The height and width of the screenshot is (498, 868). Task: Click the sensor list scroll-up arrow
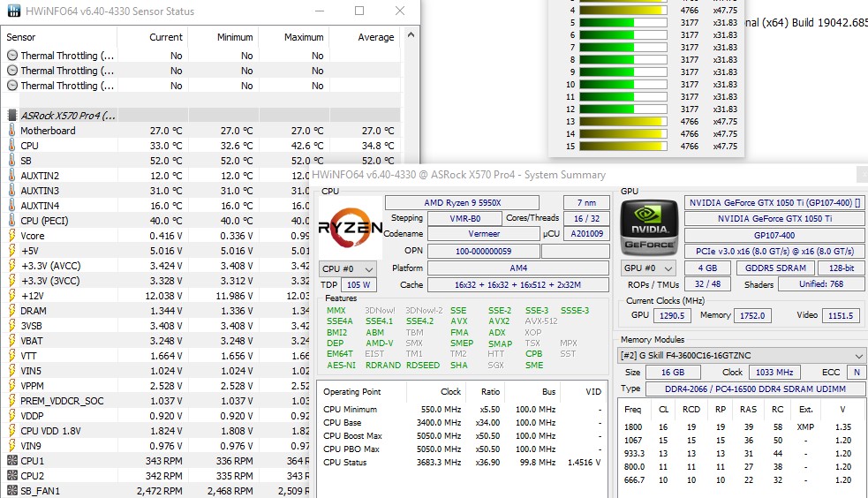click(411, 34)
